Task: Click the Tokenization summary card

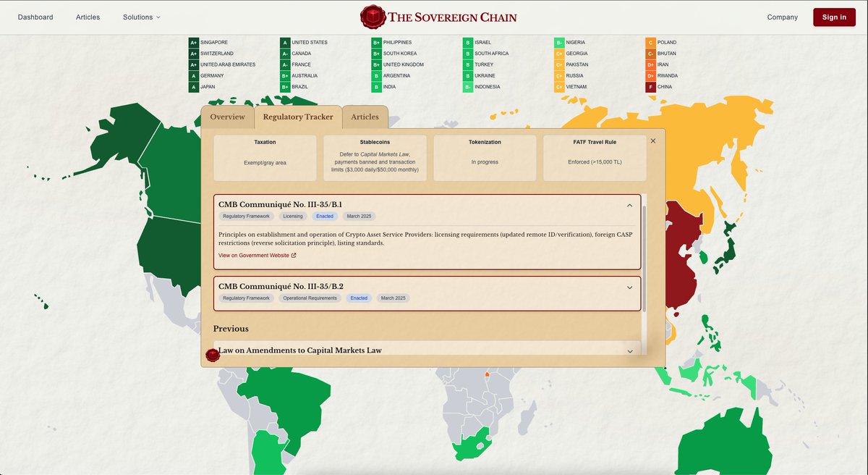Action: click(485, 158)
